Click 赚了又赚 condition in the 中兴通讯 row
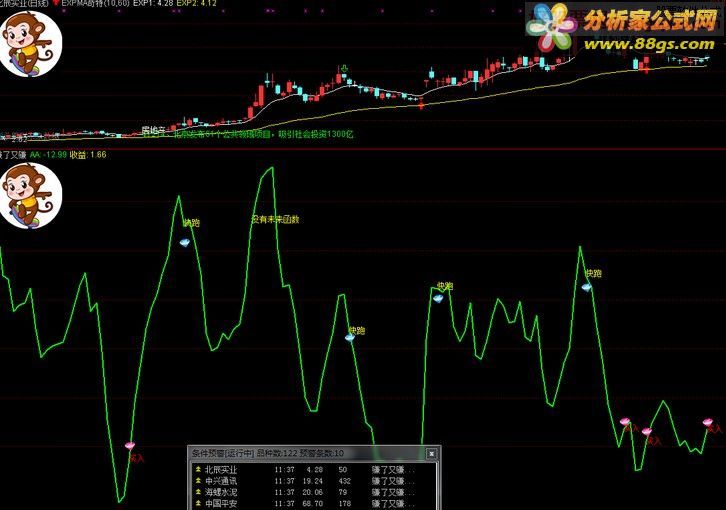 click(393, 481)
